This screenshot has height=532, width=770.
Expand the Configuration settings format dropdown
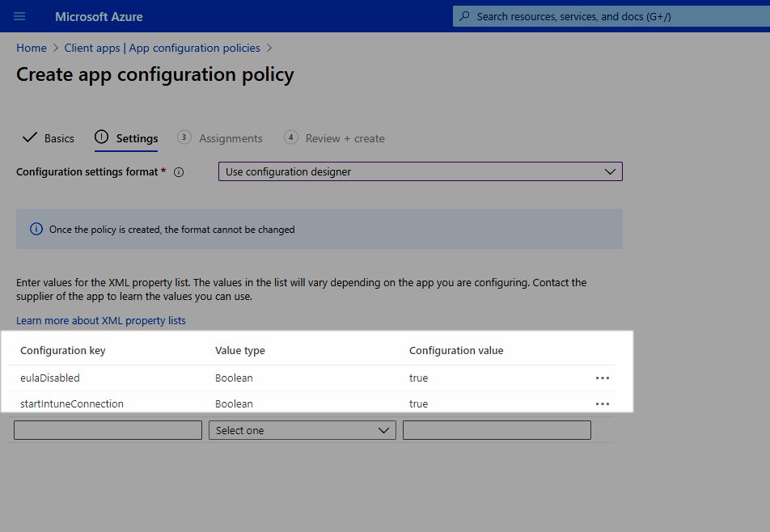[421, 171]
